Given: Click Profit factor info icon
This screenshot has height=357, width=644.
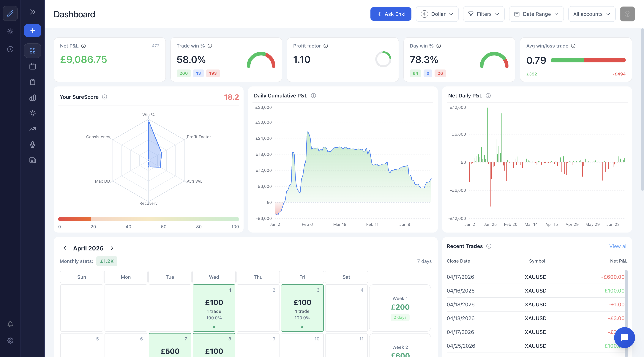Looking at the screenshot, I should [326, 46].
